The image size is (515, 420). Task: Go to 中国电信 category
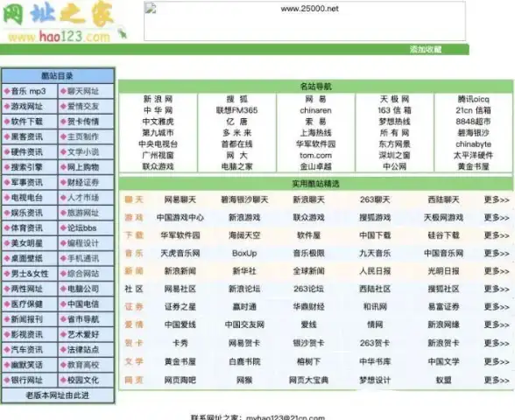click(82, 304)
